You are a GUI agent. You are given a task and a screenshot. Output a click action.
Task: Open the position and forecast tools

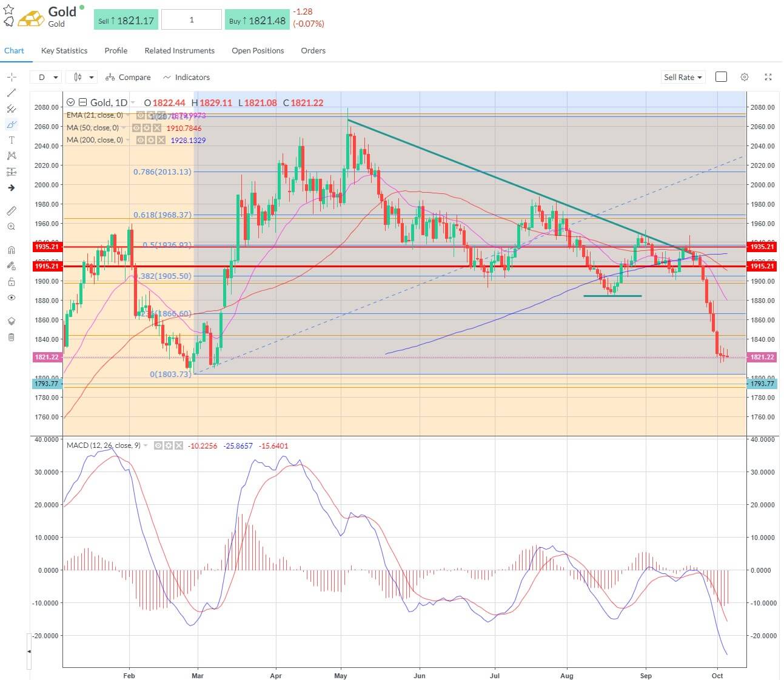pyautogui.click(x=11, y=172)
